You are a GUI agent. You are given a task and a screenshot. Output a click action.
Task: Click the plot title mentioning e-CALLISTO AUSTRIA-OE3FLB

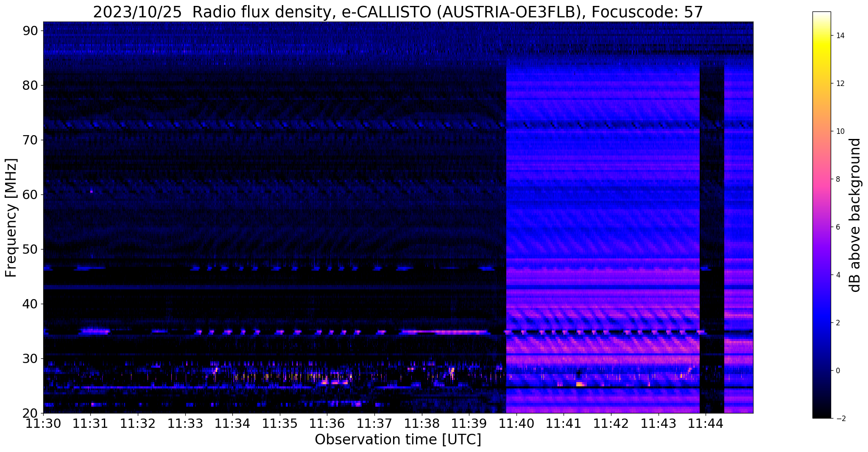coord(398,11)
